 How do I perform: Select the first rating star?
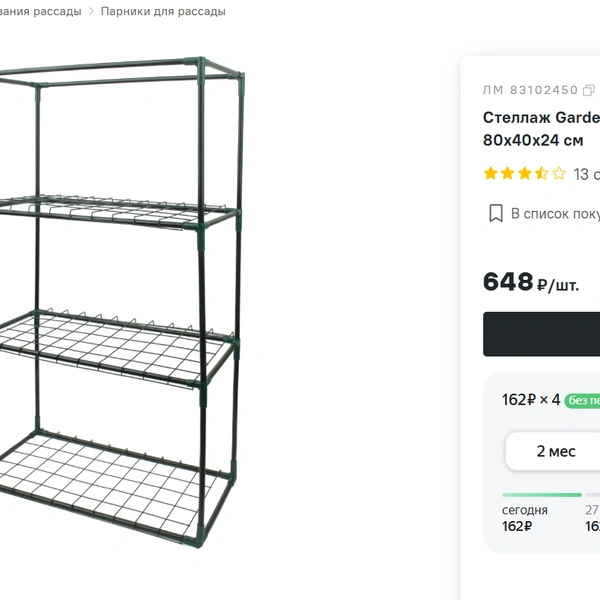[491, 173]
